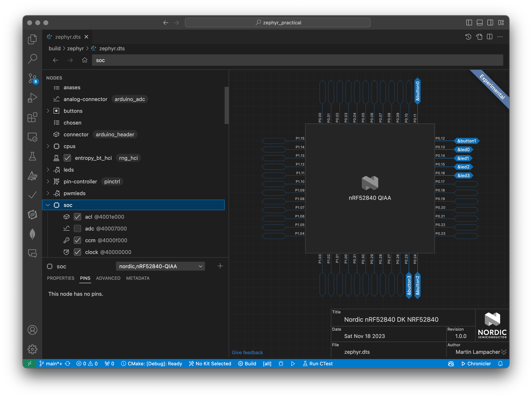
Task: Click the home icon in node navigator
Action: [x=84, y=60]
